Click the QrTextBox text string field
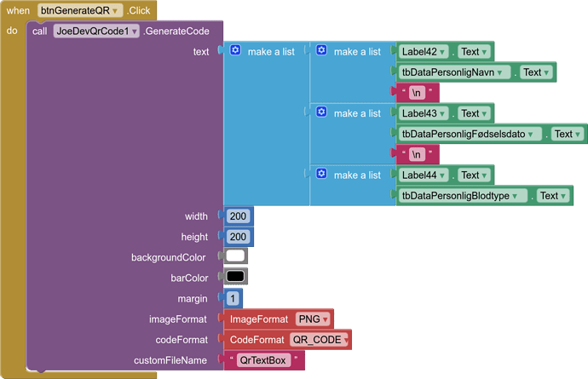This screenshot has height=379, width=588. pyautogui.click(x=262, y=360)
